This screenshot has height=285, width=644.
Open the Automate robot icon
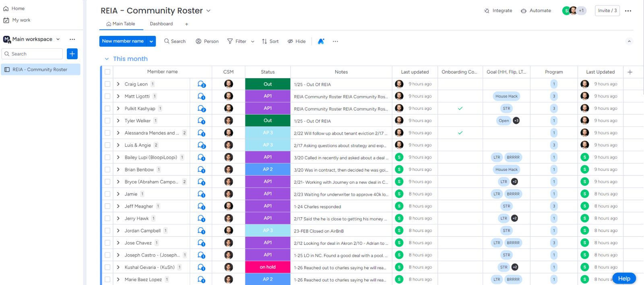524,11
